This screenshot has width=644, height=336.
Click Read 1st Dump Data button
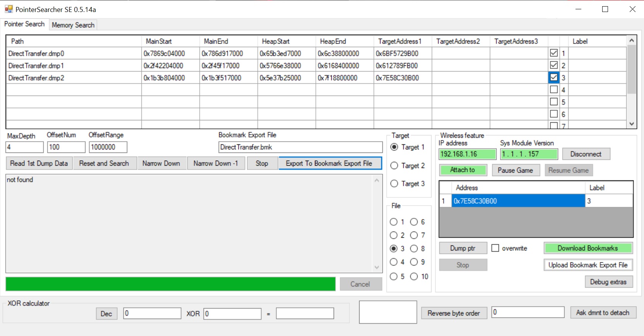pyautogui.click(x=39, y=163)
